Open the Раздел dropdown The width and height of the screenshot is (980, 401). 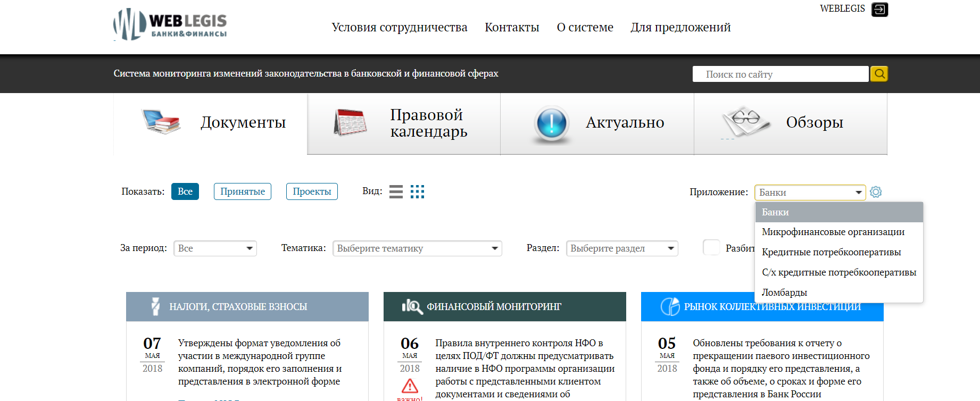622,248
